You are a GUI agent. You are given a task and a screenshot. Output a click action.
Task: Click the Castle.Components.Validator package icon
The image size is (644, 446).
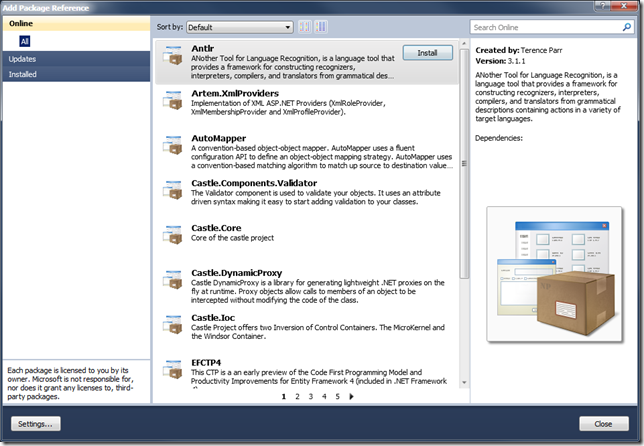[172, 190]
